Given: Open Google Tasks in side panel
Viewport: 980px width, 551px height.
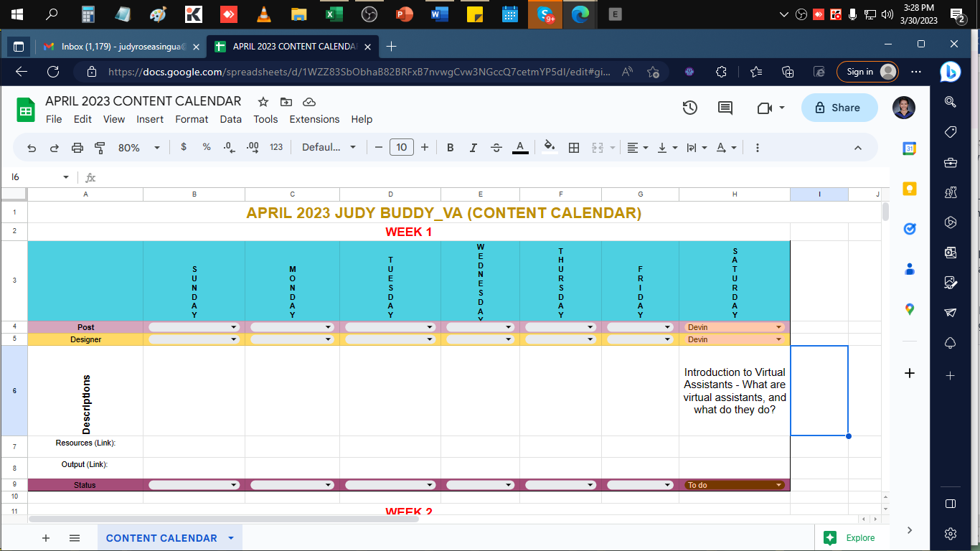Looking at the screenshot, I should tap(910, 229).
